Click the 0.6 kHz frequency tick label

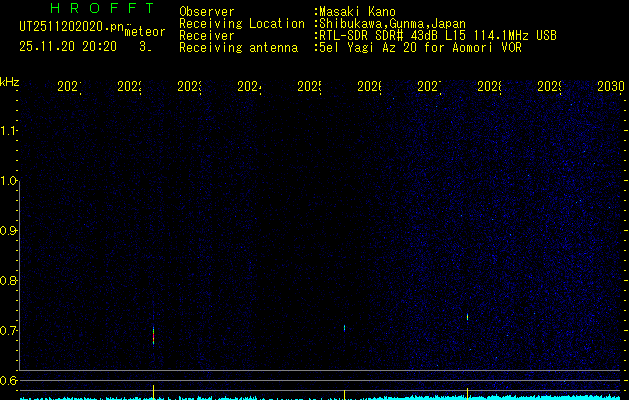coord(8,380)
